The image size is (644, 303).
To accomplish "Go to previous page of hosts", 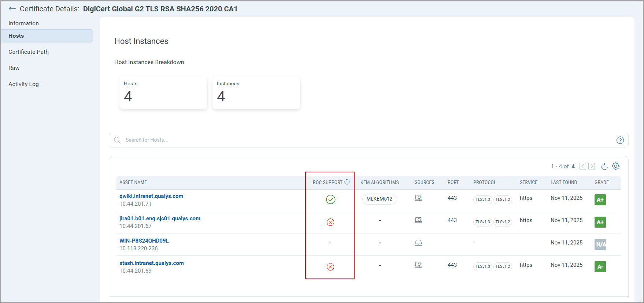I will [x=582, y=167].
